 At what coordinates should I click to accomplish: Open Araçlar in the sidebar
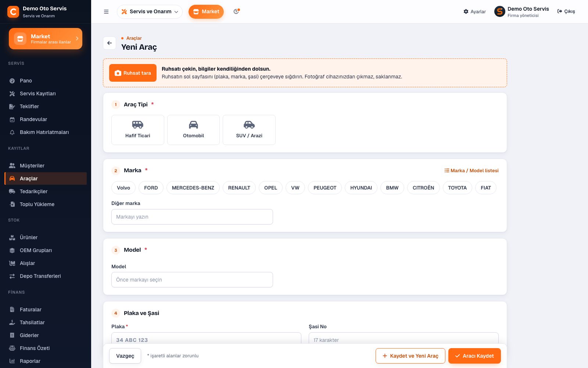pos(46,178)
